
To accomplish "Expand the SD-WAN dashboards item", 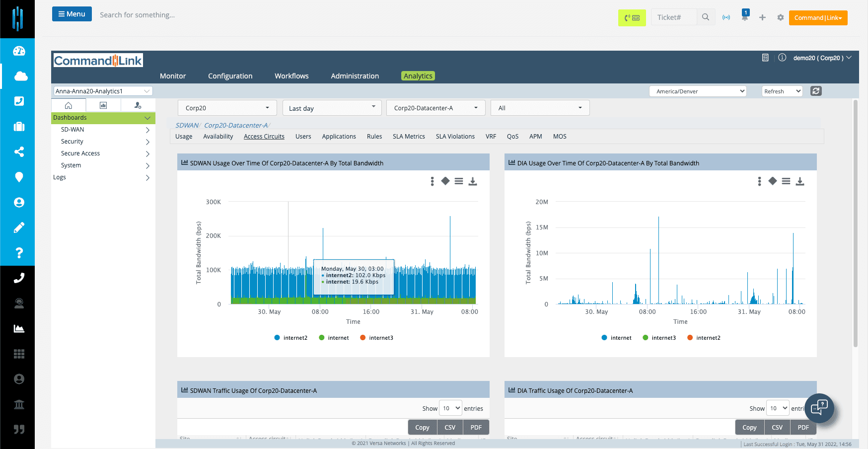I will pyautogui.click(x=103, y=130).
